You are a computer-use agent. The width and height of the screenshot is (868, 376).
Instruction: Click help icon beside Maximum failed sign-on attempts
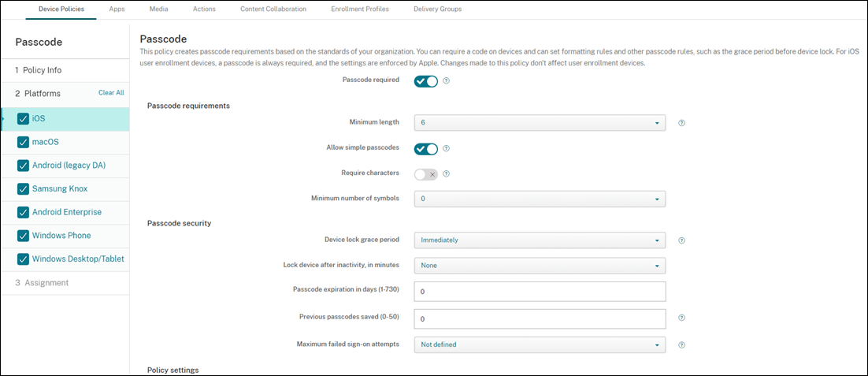click(681, 344)
